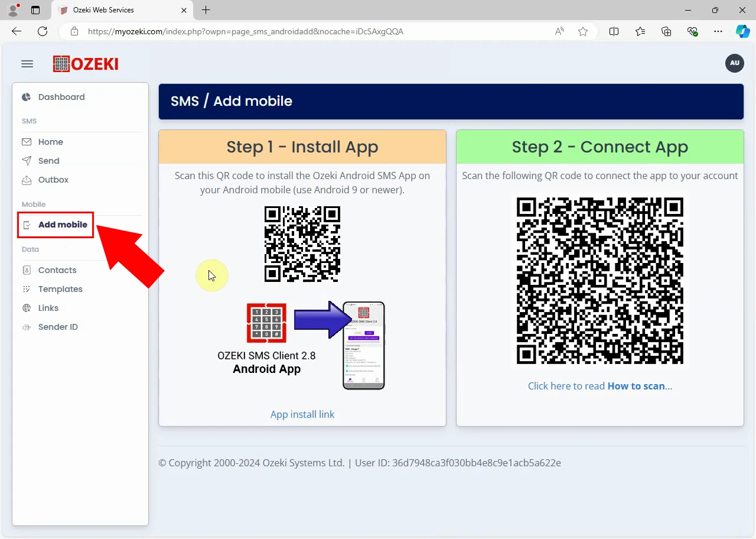Click the Links globe icon
Image resolution: width=756 pixels, height=539 pixels.
tap(27, 308)
